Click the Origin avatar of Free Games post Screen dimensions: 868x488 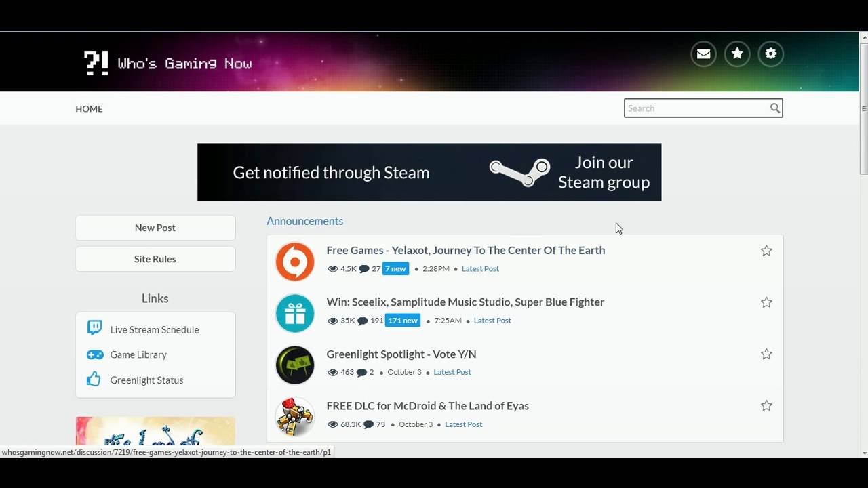click(295, 262)
